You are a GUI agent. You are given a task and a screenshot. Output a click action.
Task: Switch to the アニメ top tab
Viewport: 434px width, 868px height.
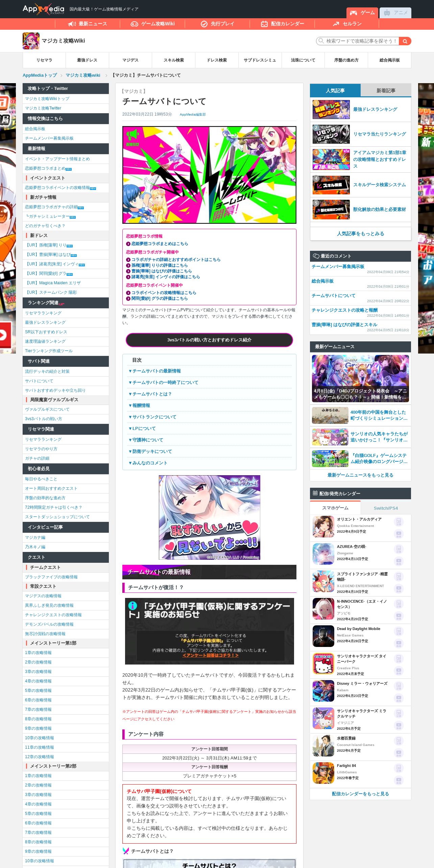click(395, 13)
